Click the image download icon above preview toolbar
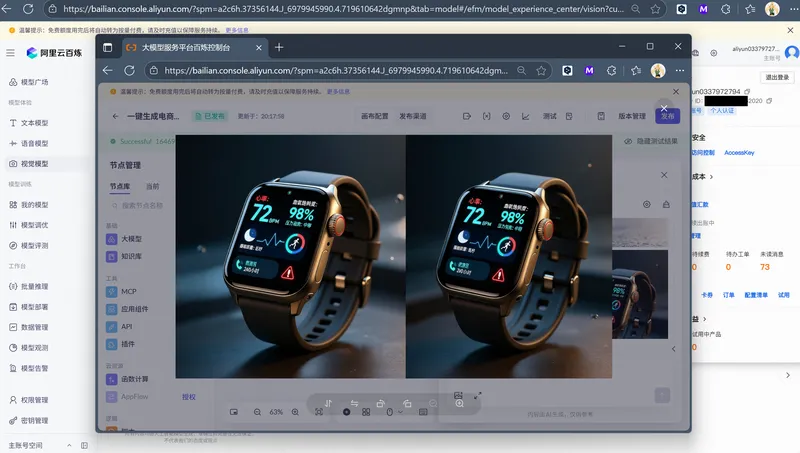Viewport: 800px width, 453px height. 458,395
